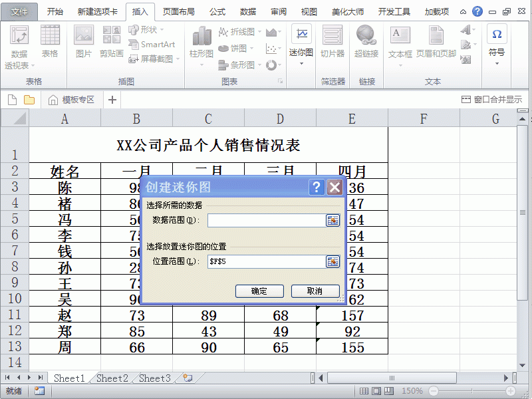Viewport: 532px width, 399px height.
Task: Confirm sparkline creation with 确定
Action: click(259, 291)
